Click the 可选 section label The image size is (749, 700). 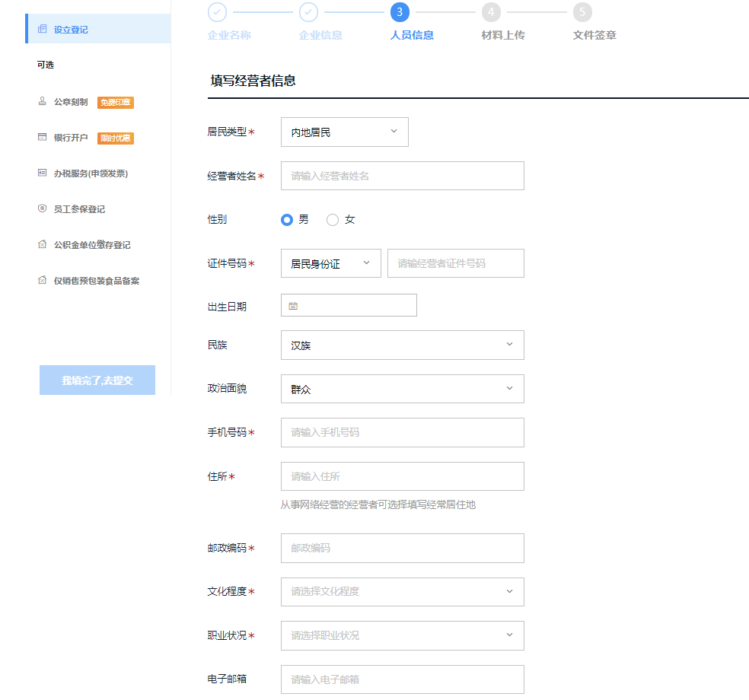[x=46, y=65]
